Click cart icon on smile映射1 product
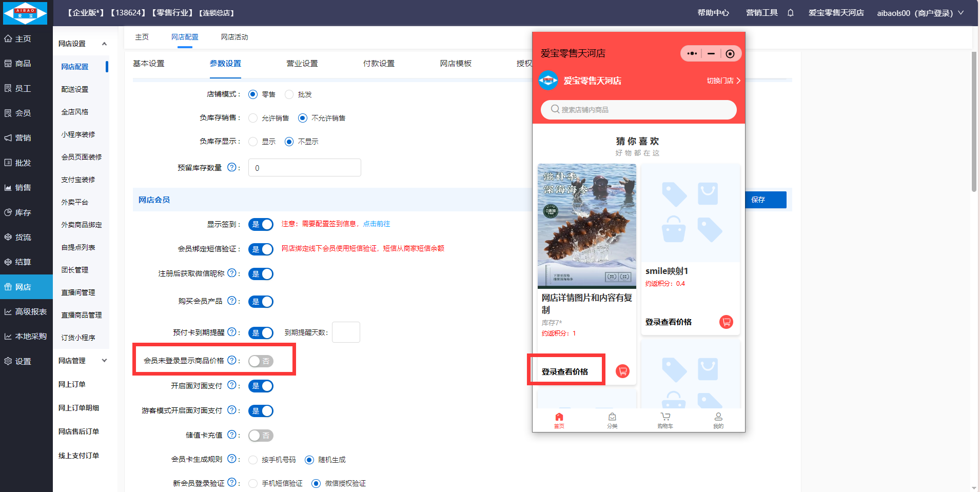Viewport: 980px width, 492px height. click(726, 322)
